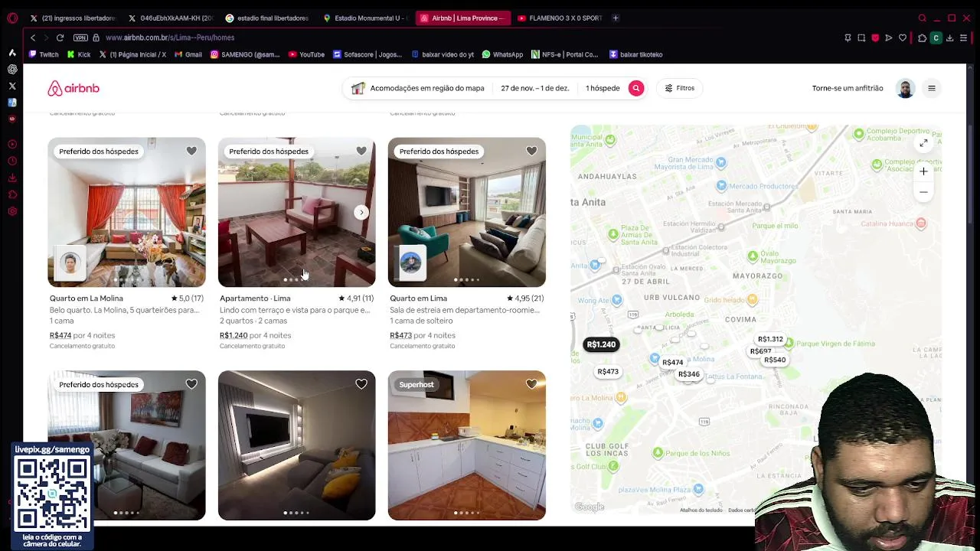The height and width of the screenshot is (551, 980).
Task: Change the 1 hóspede guest count
Action: 603,88
